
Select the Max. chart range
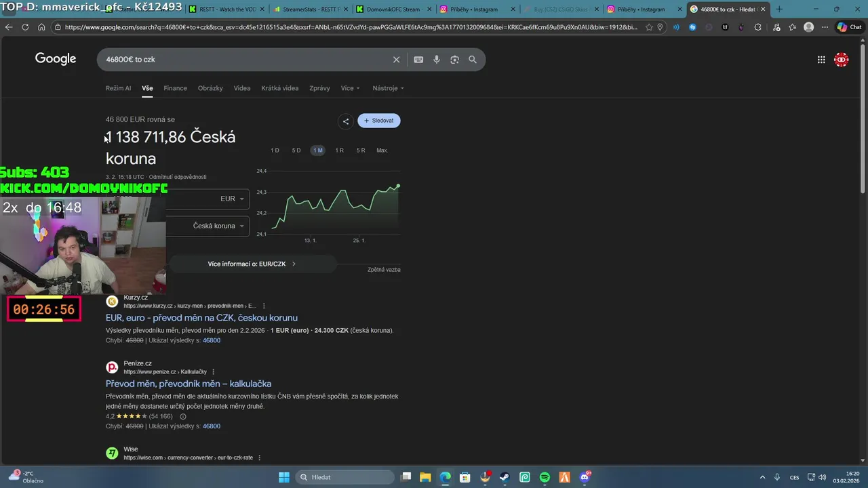(x=382, y=150)
